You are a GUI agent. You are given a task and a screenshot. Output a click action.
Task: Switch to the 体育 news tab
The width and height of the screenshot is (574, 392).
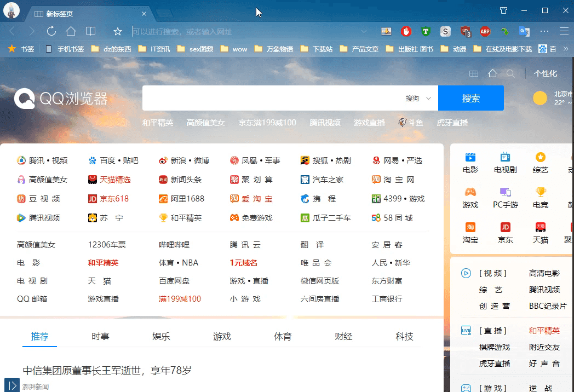(283, 336)
